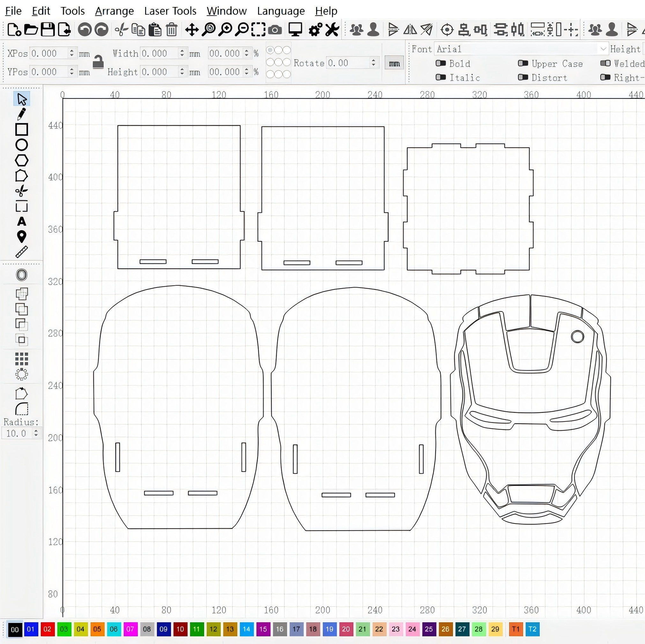645x644 pixels.
Task: Activate the Pan view tool in toolbar
Action: click(x=192, y=29)
